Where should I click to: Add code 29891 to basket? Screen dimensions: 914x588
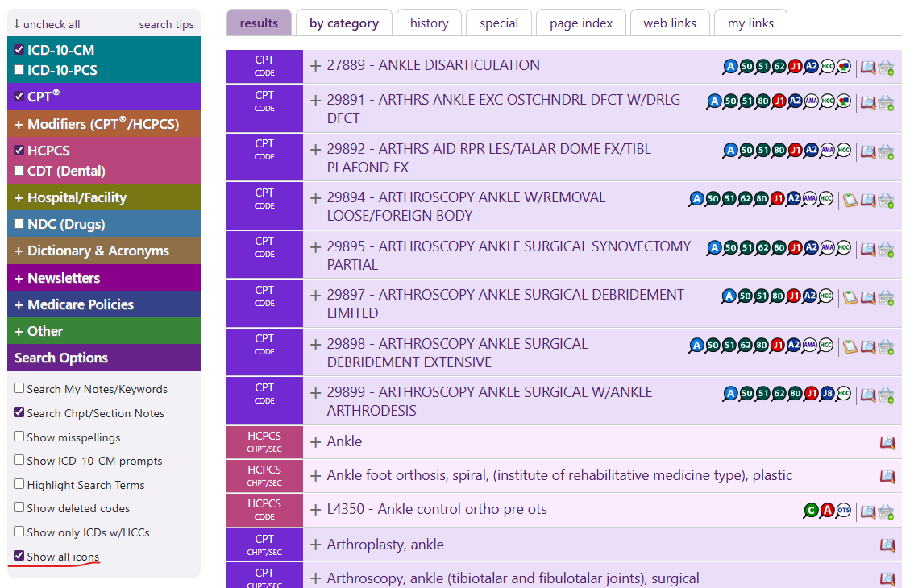(x=886, y=102)
